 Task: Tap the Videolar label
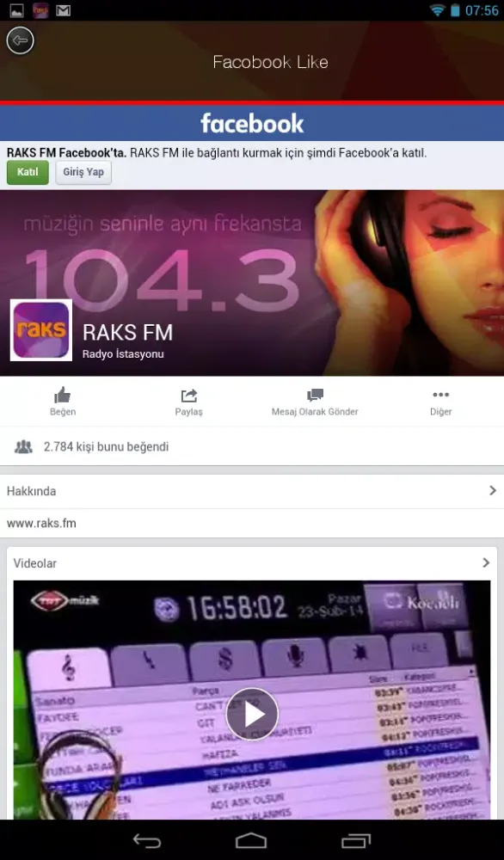[35, 562]
